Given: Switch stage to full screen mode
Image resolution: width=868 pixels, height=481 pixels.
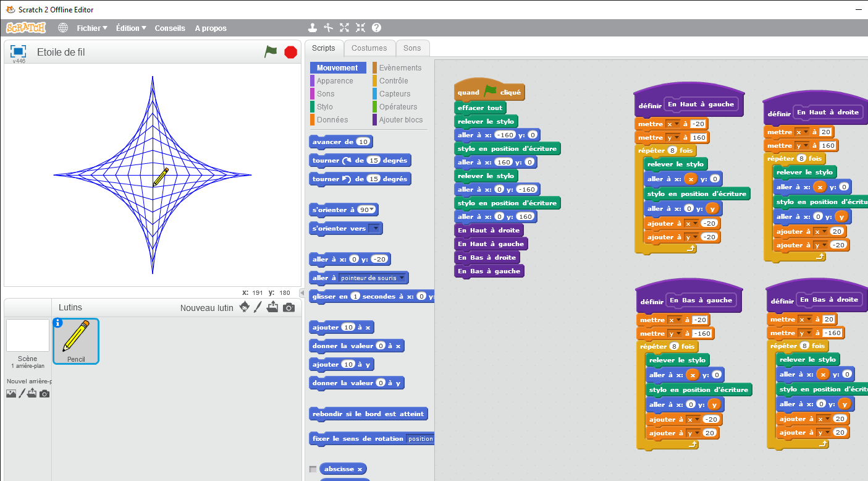Looking at the screenshot, I should (18, 51).
